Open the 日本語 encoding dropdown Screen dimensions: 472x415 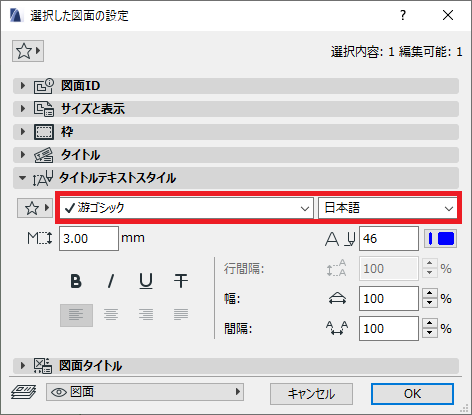[388, 208]
